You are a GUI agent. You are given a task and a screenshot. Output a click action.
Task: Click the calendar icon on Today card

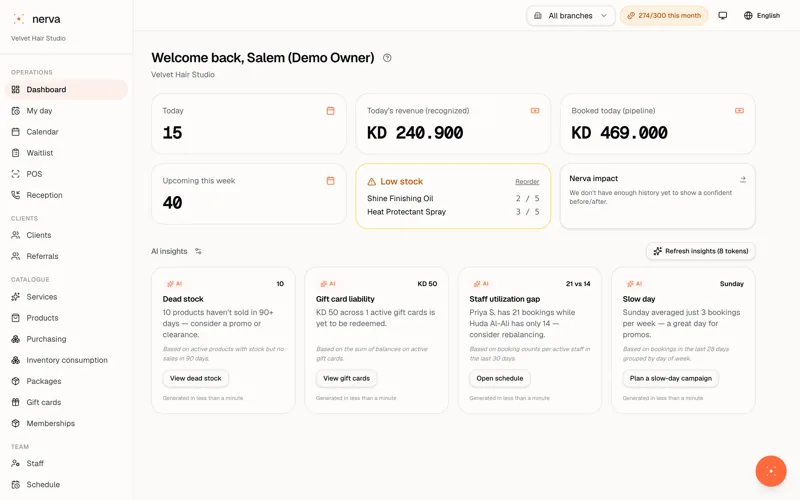[331, 111]
